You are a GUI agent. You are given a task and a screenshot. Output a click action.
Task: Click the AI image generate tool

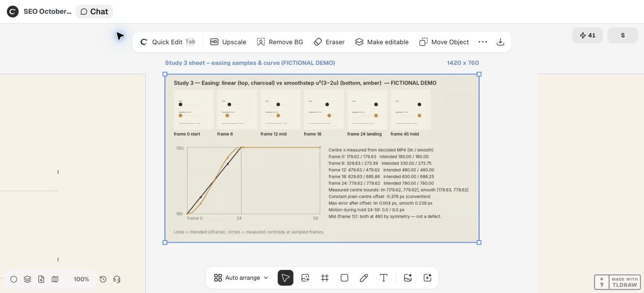point(407,278)
